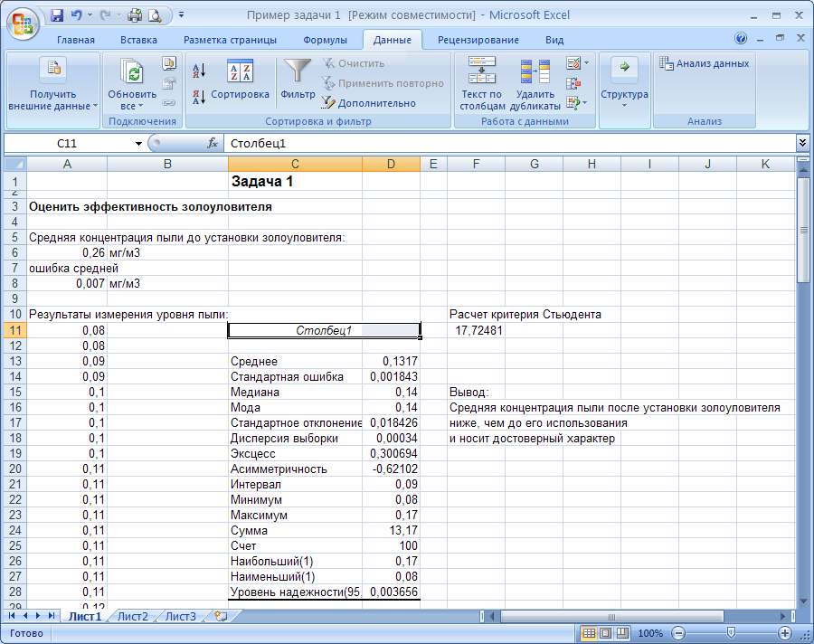Click the Save icon in quick access toolbar
This screenshot has height=644, width=814.
57,15
